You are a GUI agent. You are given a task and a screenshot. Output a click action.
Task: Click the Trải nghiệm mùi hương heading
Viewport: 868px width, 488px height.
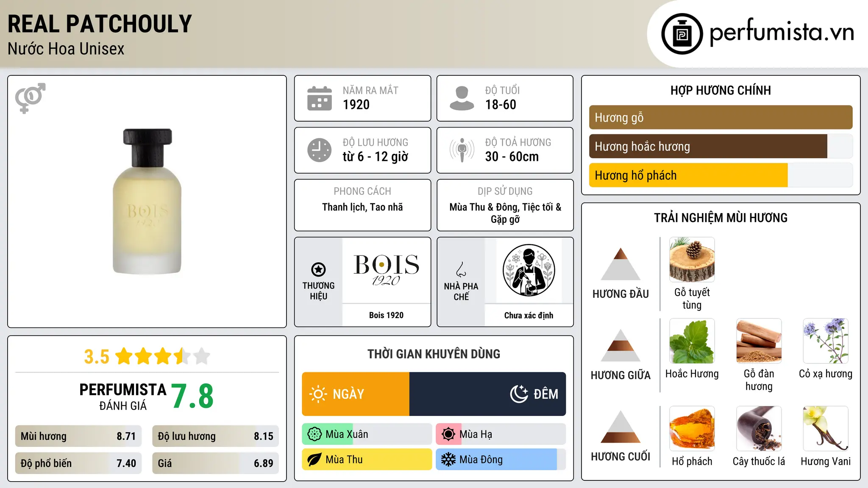721,218
